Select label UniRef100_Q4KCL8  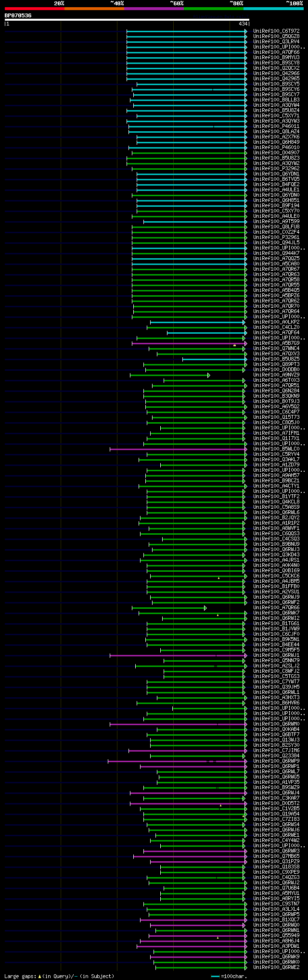[276, 502]
